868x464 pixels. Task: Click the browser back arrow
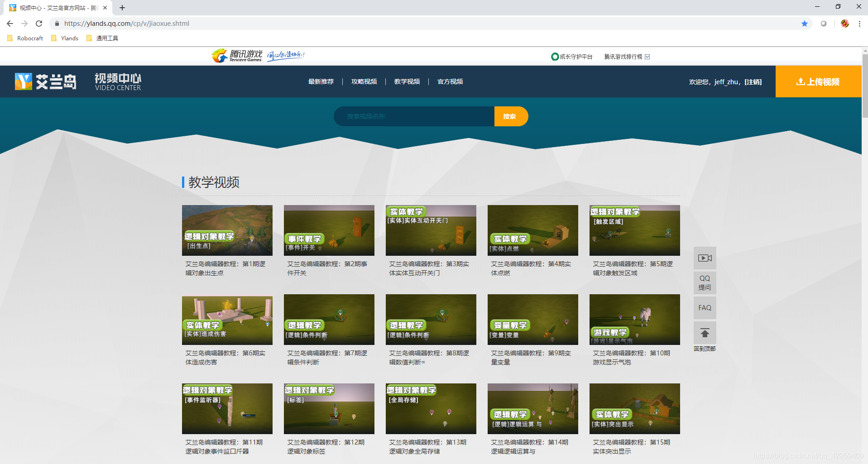pyautogui.click(x=10, y=24)
